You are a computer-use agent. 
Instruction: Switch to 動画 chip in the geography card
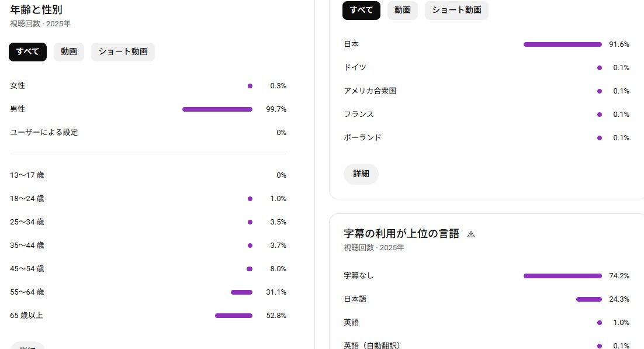click(403, 11)
